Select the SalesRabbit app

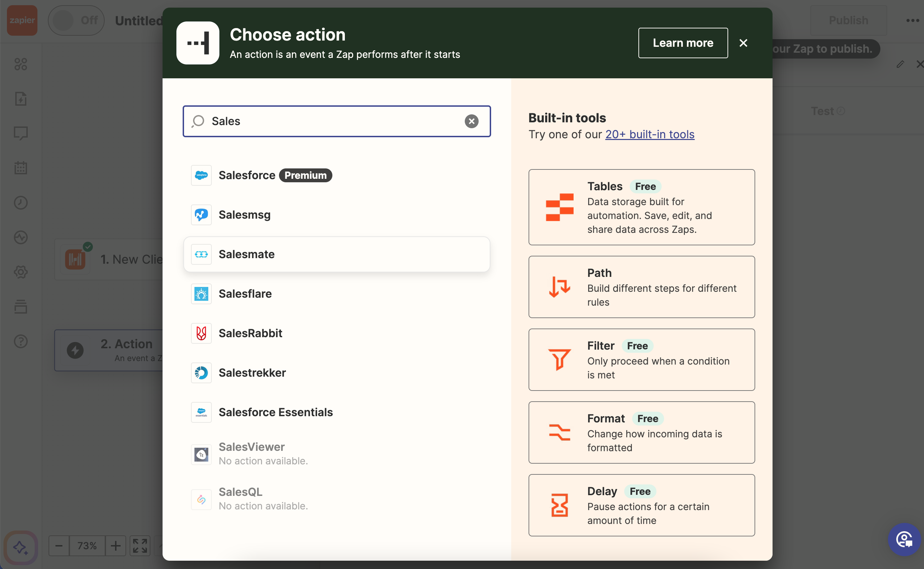pyautogui.click(x=337, y=333)
